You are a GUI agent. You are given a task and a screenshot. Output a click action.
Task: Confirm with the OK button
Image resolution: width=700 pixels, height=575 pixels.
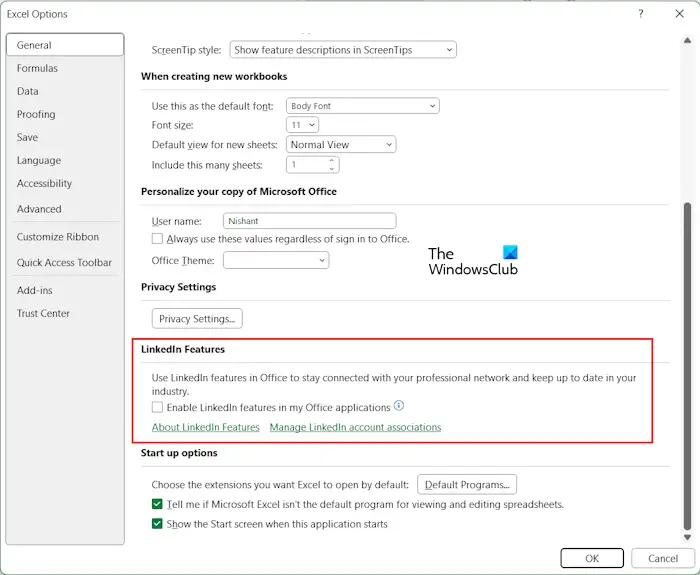(592, 558)
